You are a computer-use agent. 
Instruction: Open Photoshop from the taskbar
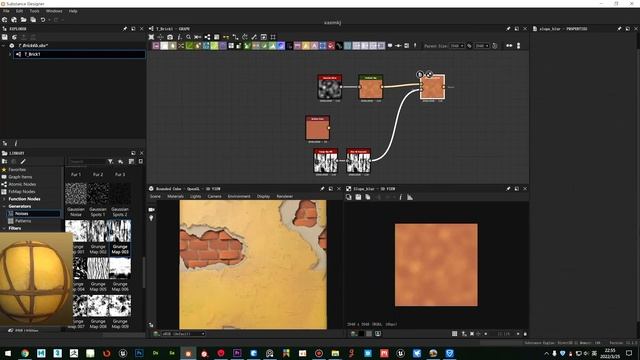[x=139, y=353]
